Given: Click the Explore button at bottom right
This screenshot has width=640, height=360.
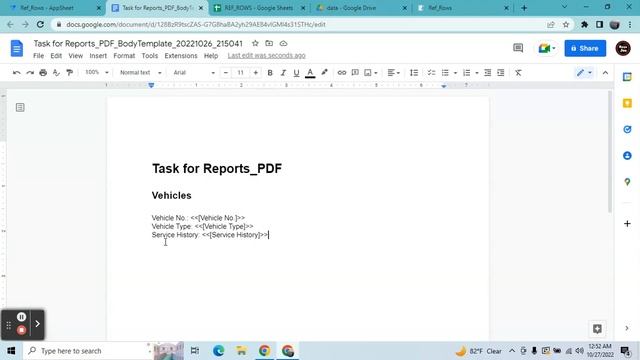Looking at the screenshot, I should (597, 329).
